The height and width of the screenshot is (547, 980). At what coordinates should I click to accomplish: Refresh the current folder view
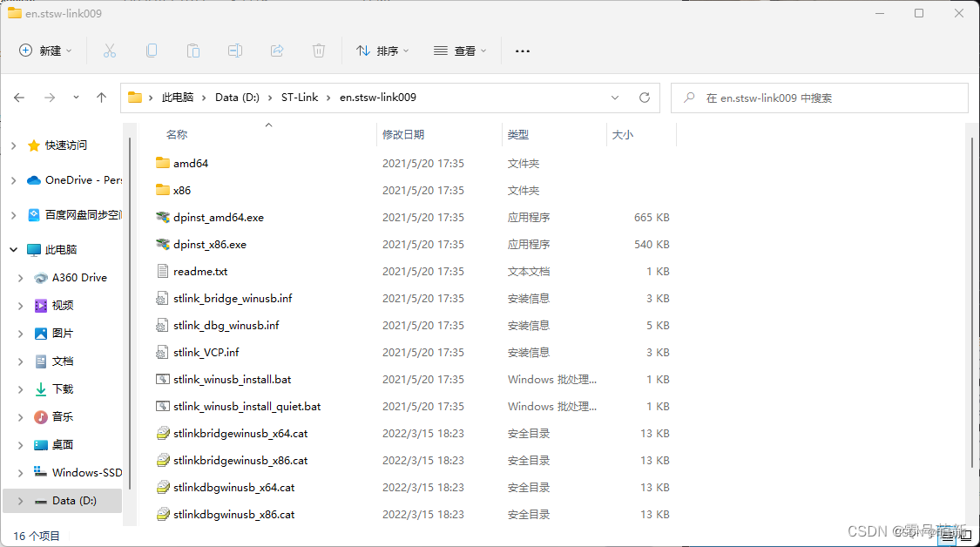645,98
